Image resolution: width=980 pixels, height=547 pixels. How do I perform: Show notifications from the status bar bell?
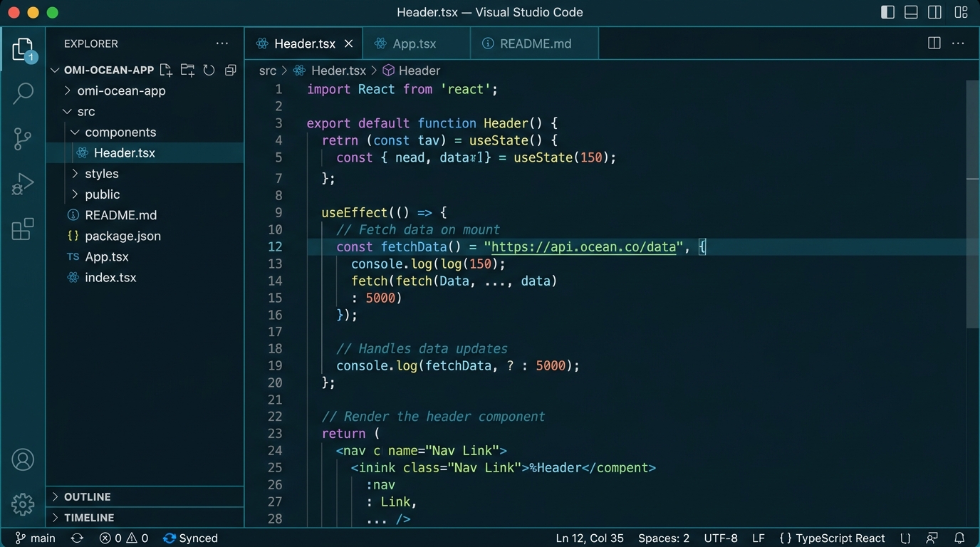(959, 538)
